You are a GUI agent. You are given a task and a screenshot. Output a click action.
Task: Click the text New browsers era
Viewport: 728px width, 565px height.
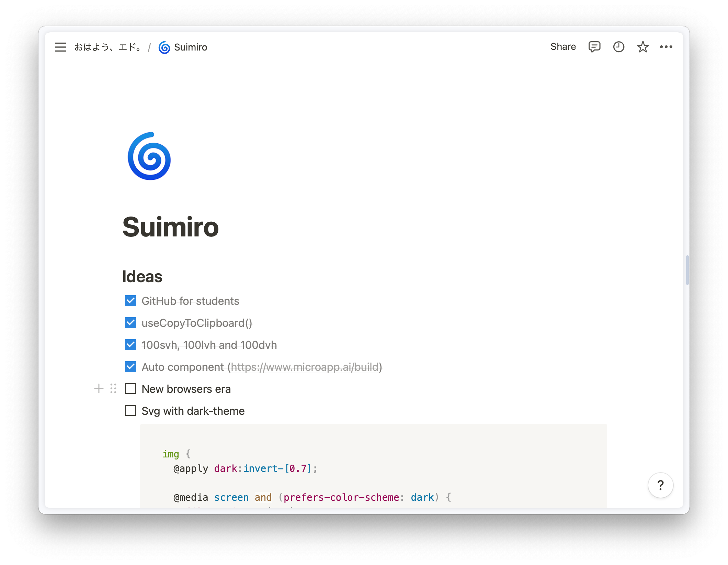(x=186, y=389)
